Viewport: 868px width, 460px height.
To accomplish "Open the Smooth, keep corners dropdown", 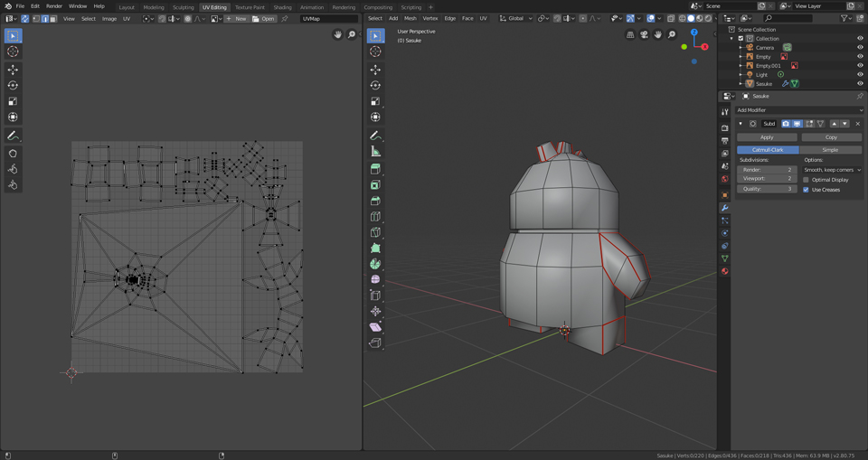I will pos(832,170).
